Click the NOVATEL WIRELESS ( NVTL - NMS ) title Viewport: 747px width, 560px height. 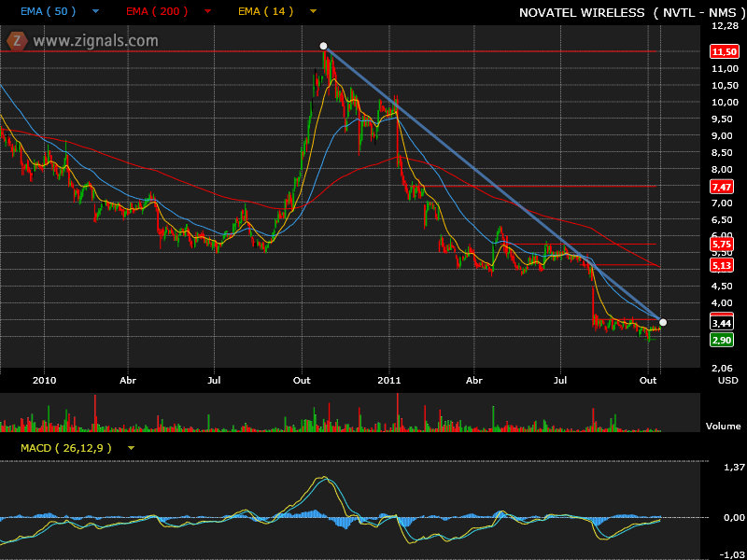coord(632,13)
